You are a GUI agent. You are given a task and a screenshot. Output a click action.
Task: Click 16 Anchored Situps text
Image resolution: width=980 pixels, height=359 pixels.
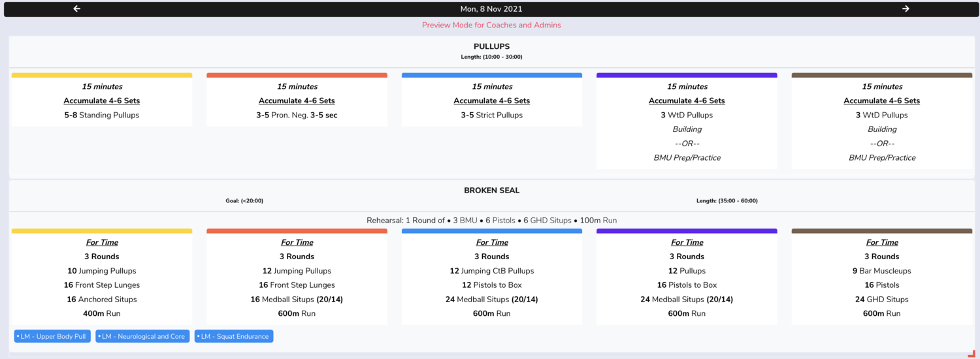102,300
